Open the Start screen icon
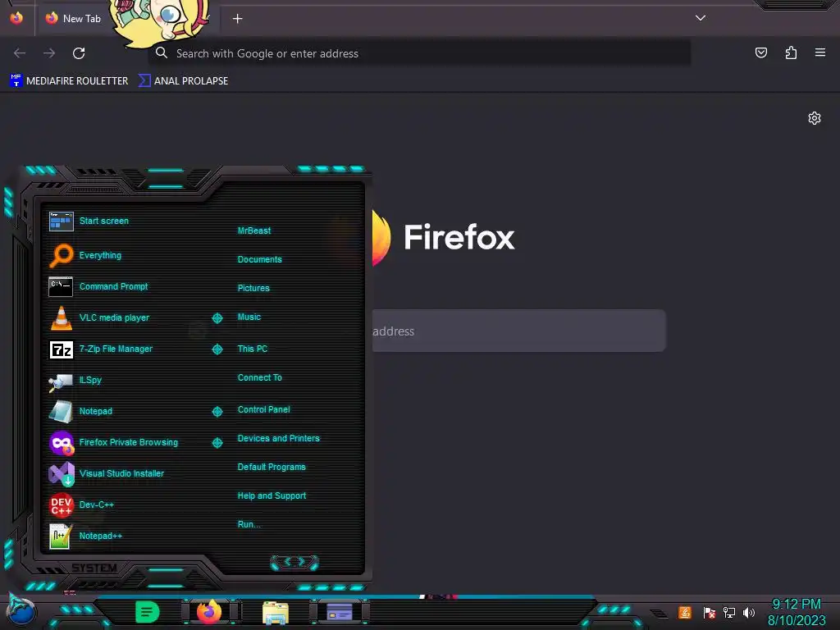 pyautogui.click(x=61, y=221)
